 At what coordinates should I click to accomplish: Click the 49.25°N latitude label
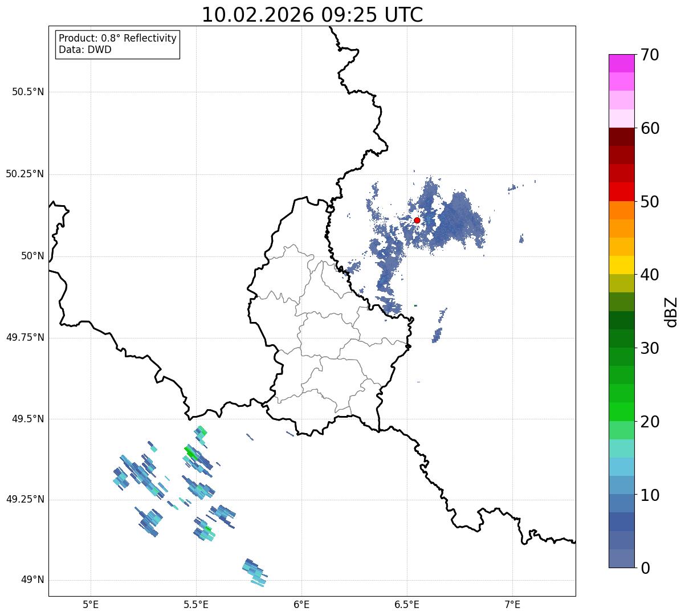[25, 499]
